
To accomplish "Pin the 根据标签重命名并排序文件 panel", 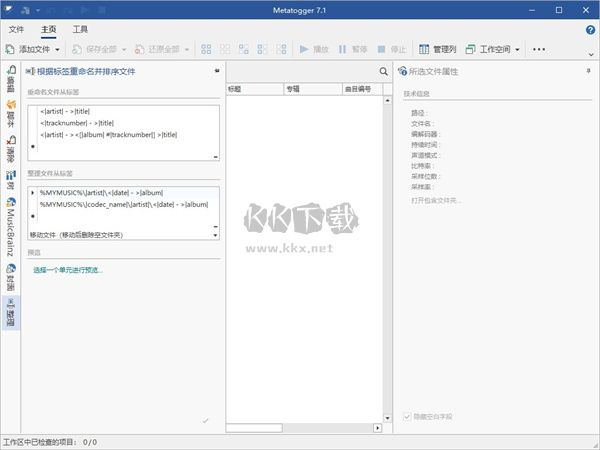I will coord(217,71).
